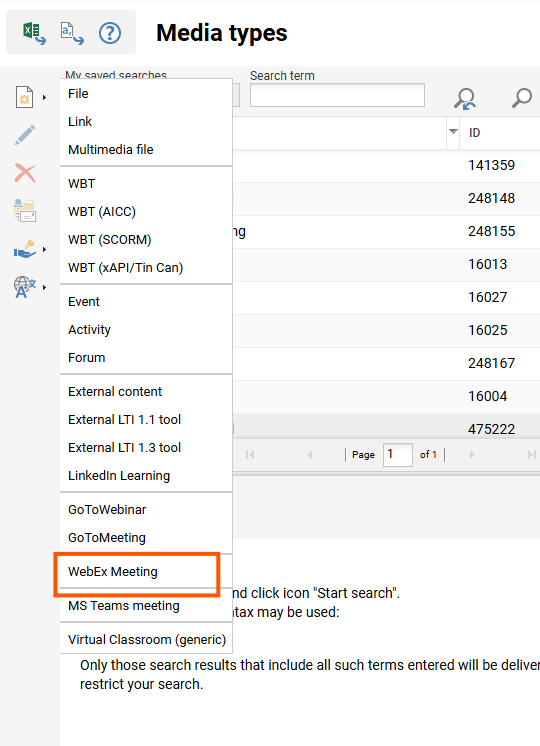This screenshot has width=540, height=746.
Task: Select row with ID 248148
Action: click(386, 198)
